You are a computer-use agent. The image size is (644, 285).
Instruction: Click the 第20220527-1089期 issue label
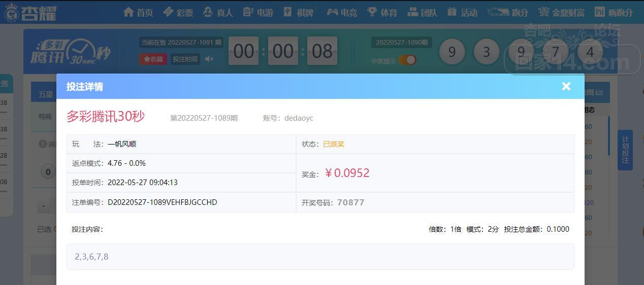(x=204, y=118)
